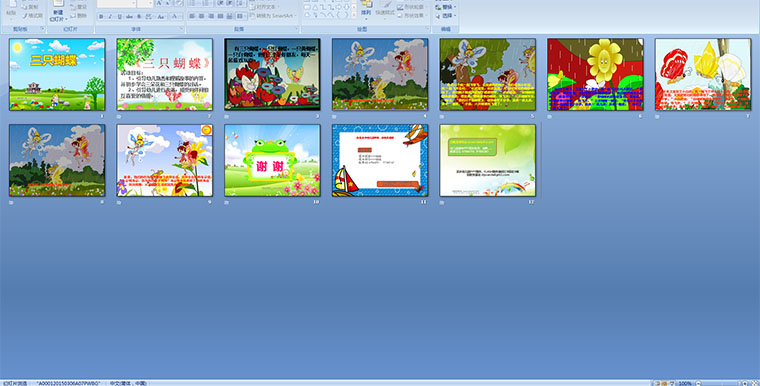Viewport: 760px width, 386px height.
Task: Open the Select menu in Editing group
Action: [x=445, y=16]
